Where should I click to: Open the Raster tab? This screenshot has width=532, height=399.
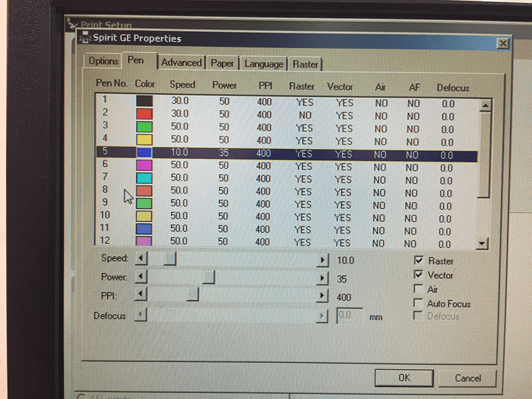[305, 64]
